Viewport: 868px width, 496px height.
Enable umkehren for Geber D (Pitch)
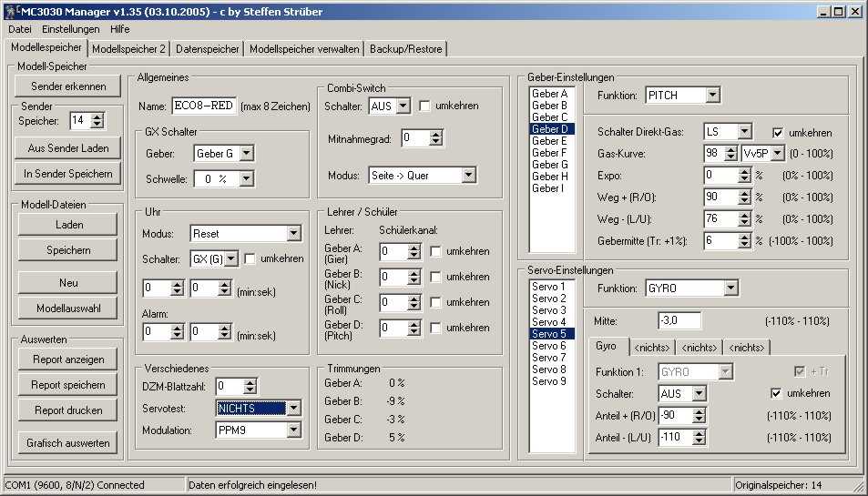(x=435, y=328)
